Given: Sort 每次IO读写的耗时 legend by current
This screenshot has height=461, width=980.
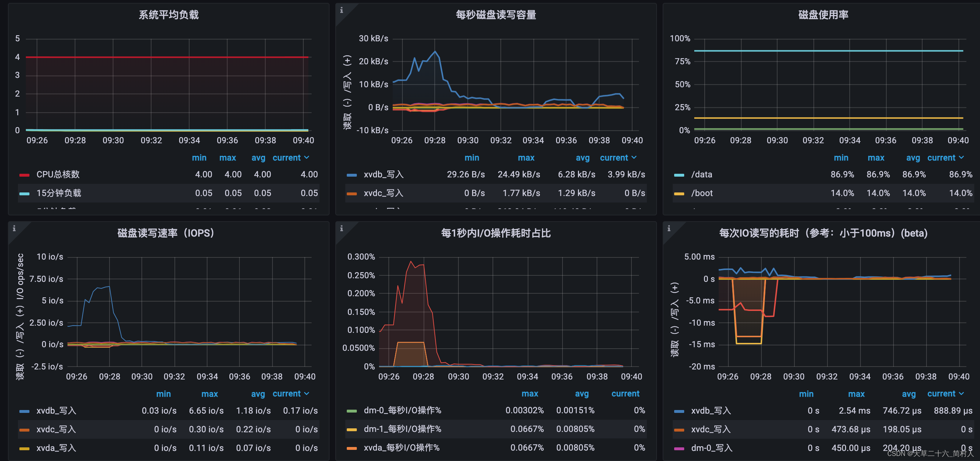Looking at the screenshot, I should coord(946,394).
